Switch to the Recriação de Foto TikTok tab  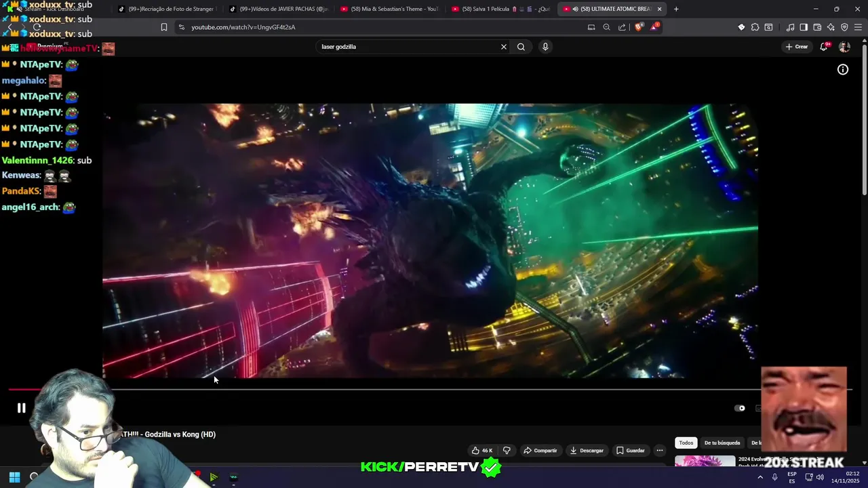(165, 9)
